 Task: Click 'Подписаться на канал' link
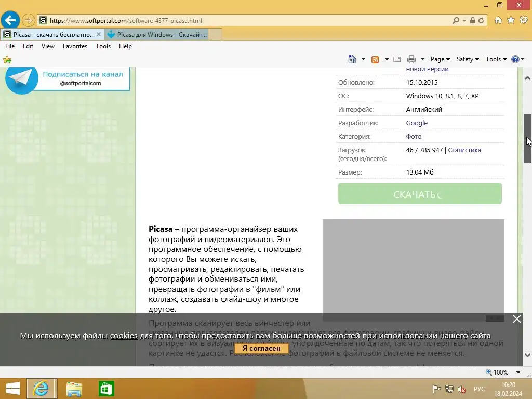83,74
